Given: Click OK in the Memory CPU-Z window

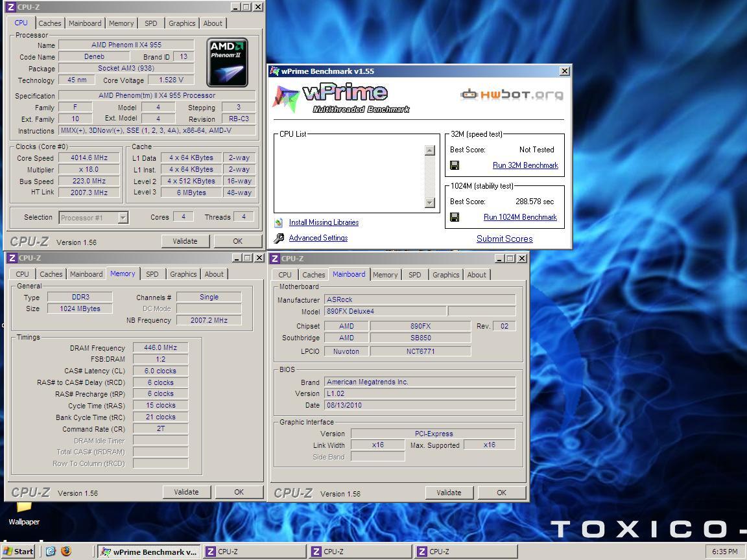Looking at the screenshot, I should [239, 492].
